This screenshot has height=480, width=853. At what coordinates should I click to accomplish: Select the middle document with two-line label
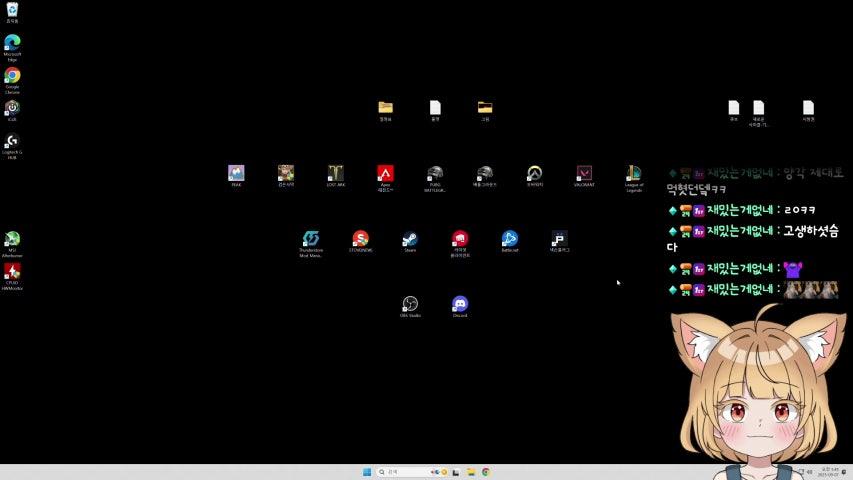(758, 109)
